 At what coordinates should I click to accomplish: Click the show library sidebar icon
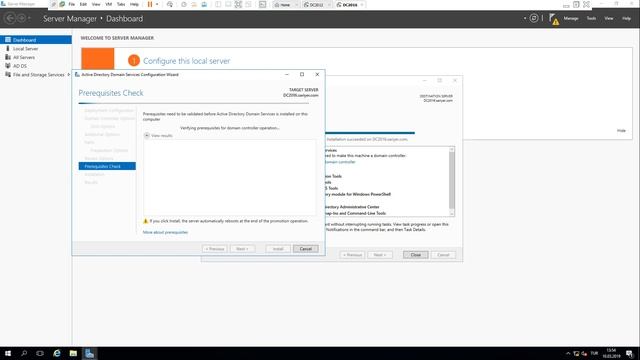tap(218, 4)
